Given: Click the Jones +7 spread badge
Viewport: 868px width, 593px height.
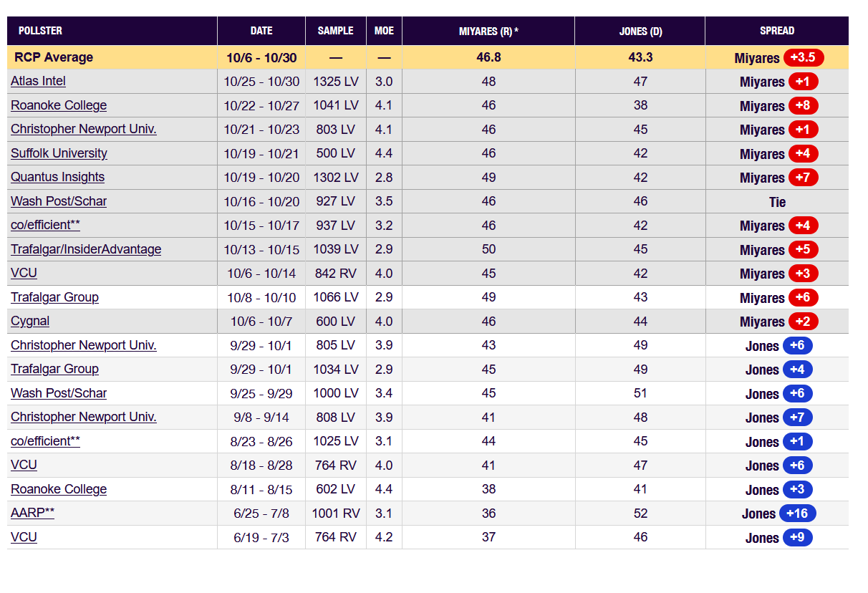Looking at the screenshot, I should 798,418.
